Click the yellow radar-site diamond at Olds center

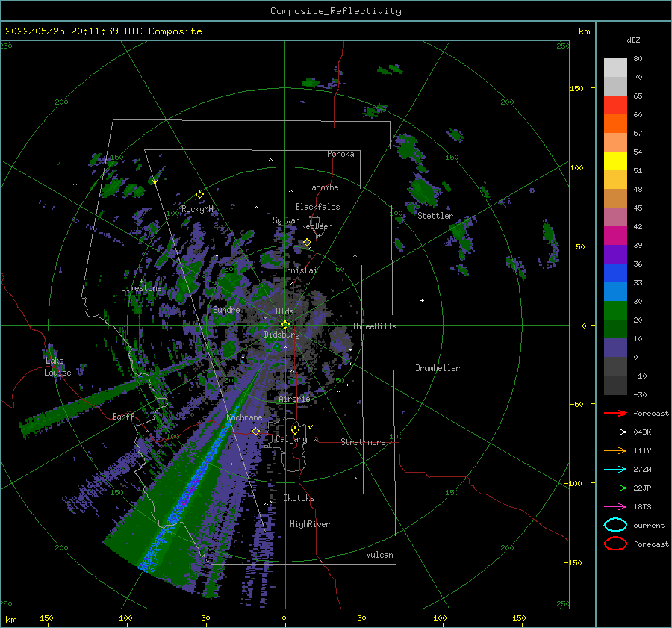tap(285, 325)
